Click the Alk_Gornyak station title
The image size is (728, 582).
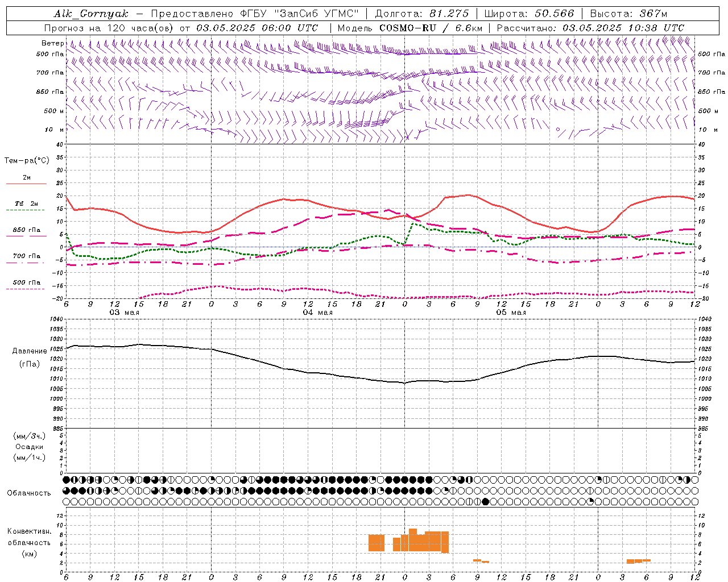tap(91, 14)
